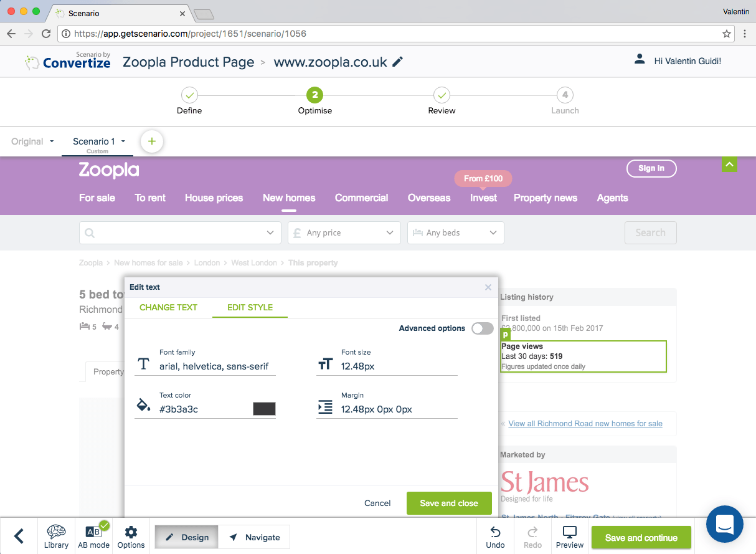Click the New homes nav item
This screenshot has width=756, height=554.
click(x=289, y=198)
